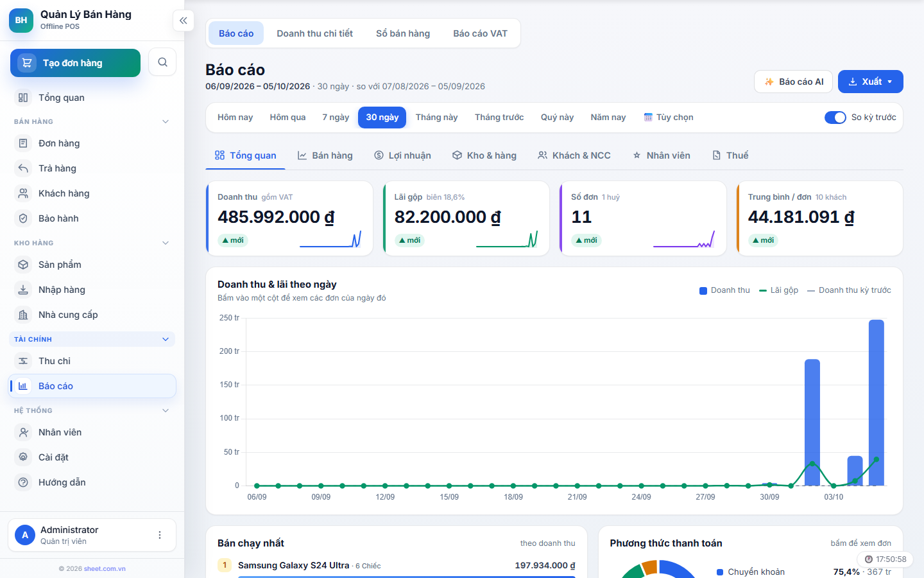Click the Sản phẩm box icon
This screenshot has height=578, width=924.
coord(23,265)
